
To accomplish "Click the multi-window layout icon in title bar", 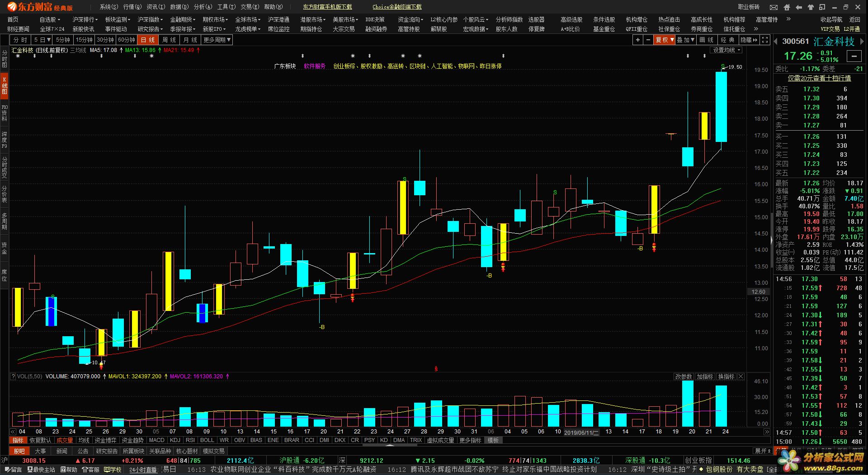I will point(822,7).
